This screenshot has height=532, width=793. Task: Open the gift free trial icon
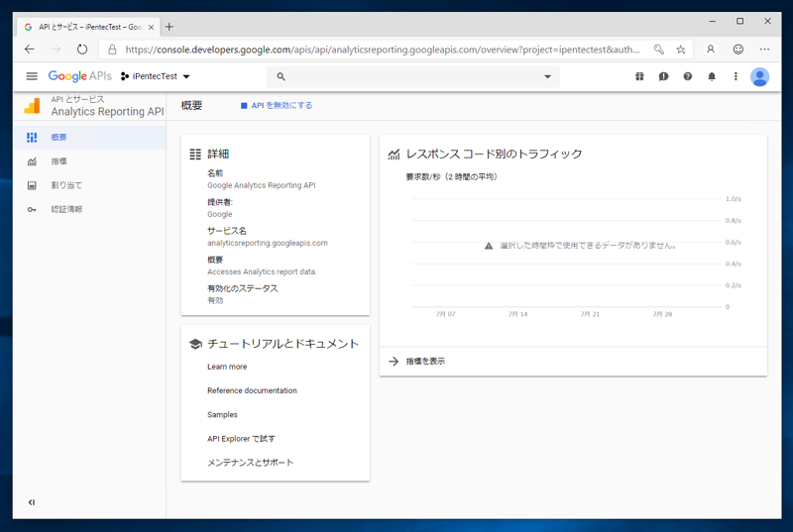click(639, 76)
